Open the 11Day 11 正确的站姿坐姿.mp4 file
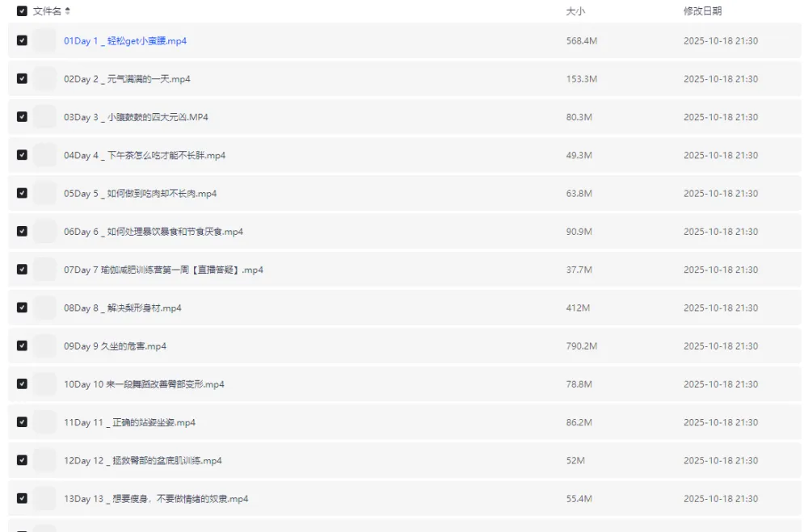 [x=129, y=423]
